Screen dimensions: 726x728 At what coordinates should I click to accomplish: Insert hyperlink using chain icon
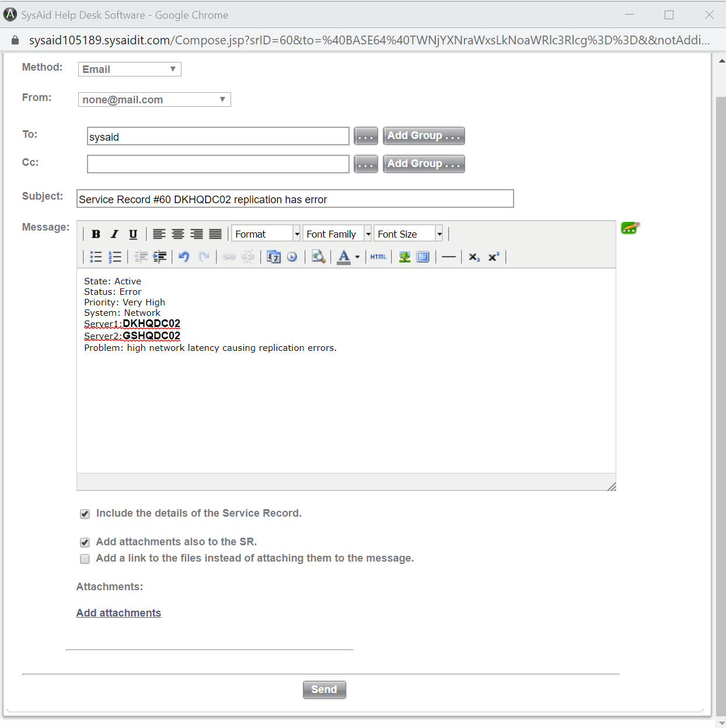[x=229, y=256]
